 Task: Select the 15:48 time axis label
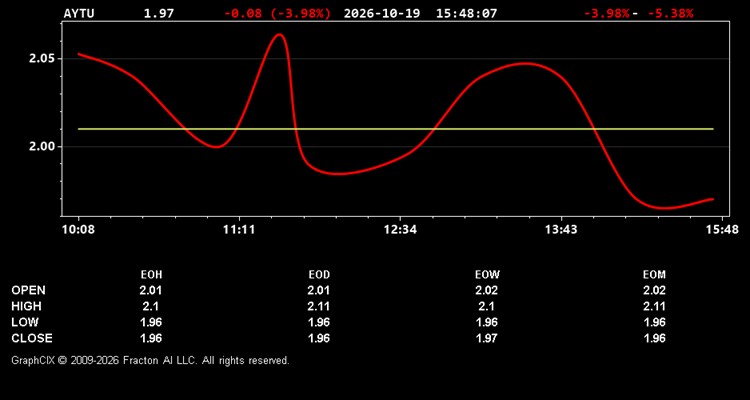click(722, 230)
